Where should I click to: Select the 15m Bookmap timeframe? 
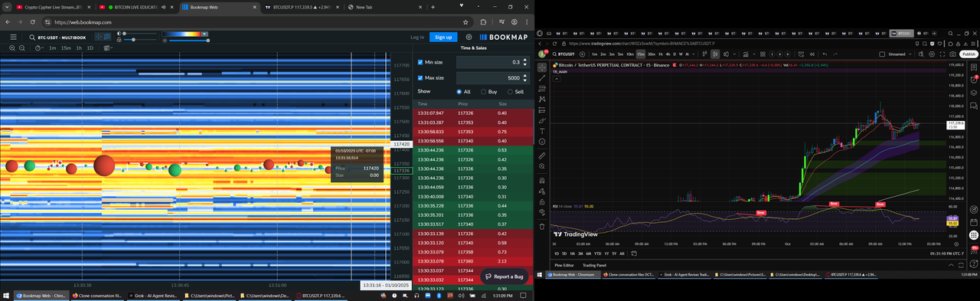[x=66, y=48]
